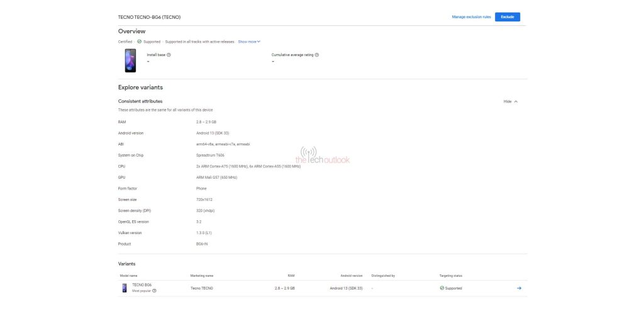Click the Tecno TECNO marketing name cell
Viewport: 644px width, 309px height.
(x=202, y=288)
